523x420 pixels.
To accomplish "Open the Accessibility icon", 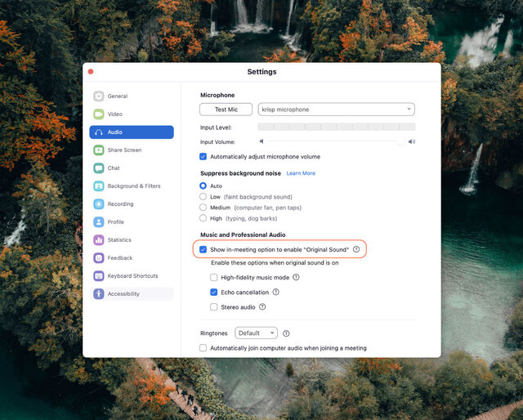I will [98, 294].
